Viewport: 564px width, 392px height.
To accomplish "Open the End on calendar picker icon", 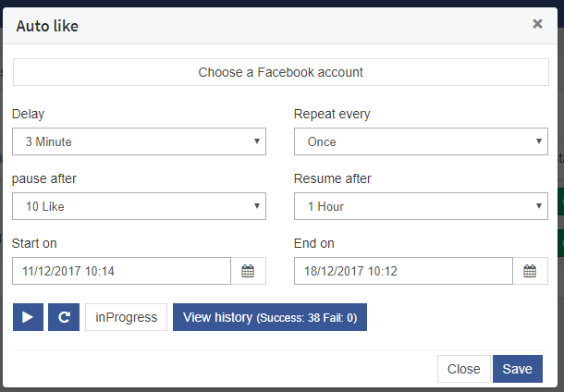I will 530,271.
